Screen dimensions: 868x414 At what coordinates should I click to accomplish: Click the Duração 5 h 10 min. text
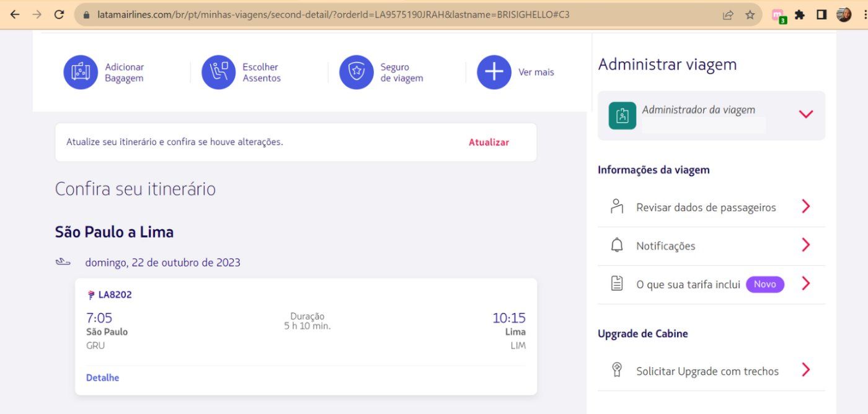coord(308,321)
